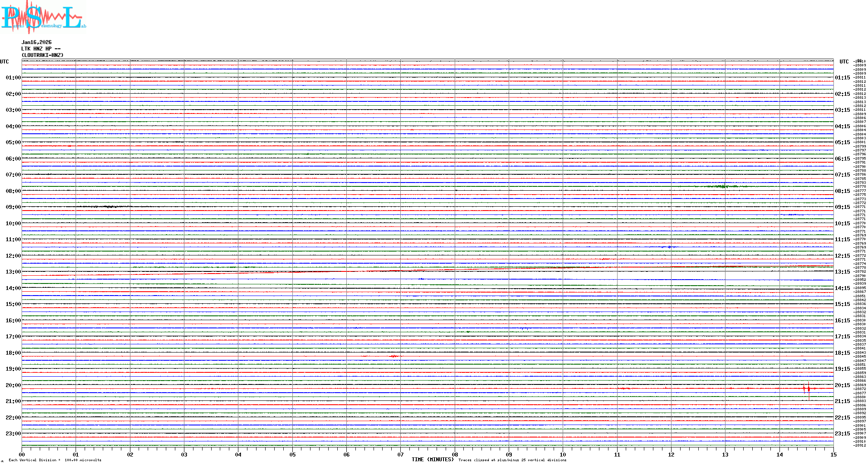Click the 05:00 hour label on the left axis
Image resolution: width=868 pixels, height=466 pixels.
(x=13, y=142)
